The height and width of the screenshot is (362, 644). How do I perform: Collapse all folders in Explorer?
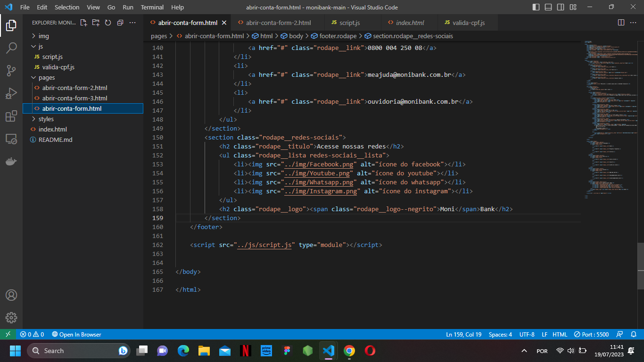coord(120,23)
